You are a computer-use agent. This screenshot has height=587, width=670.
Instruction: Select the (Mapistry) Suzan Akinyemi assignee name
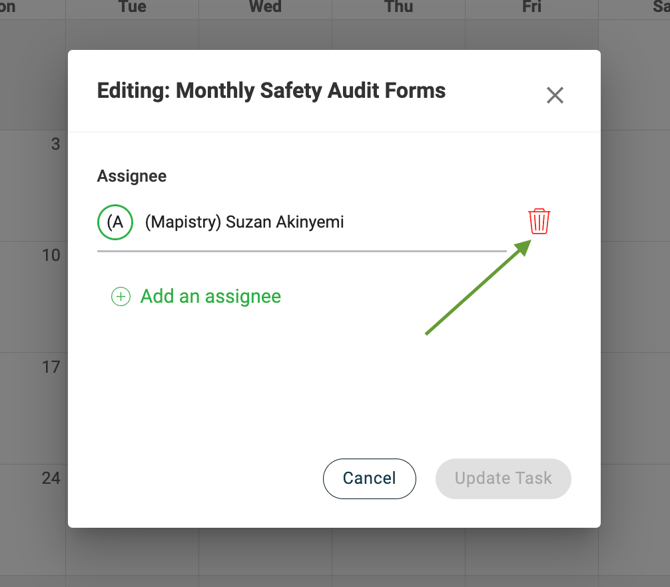244,222
